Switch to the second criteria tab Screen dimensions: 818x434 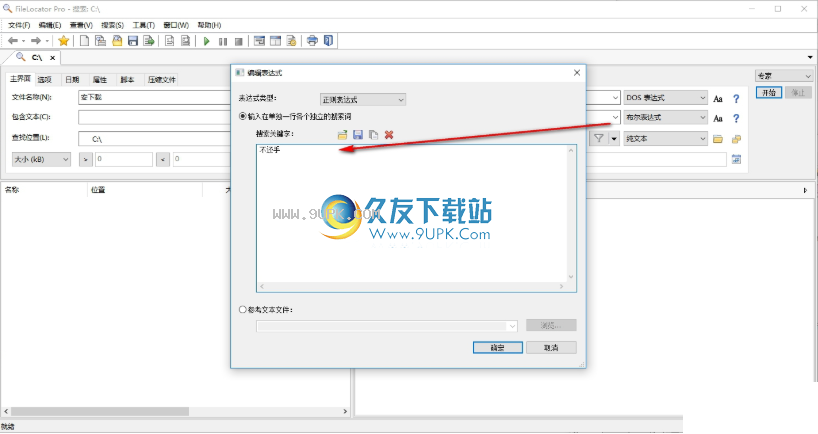(45, 80)
